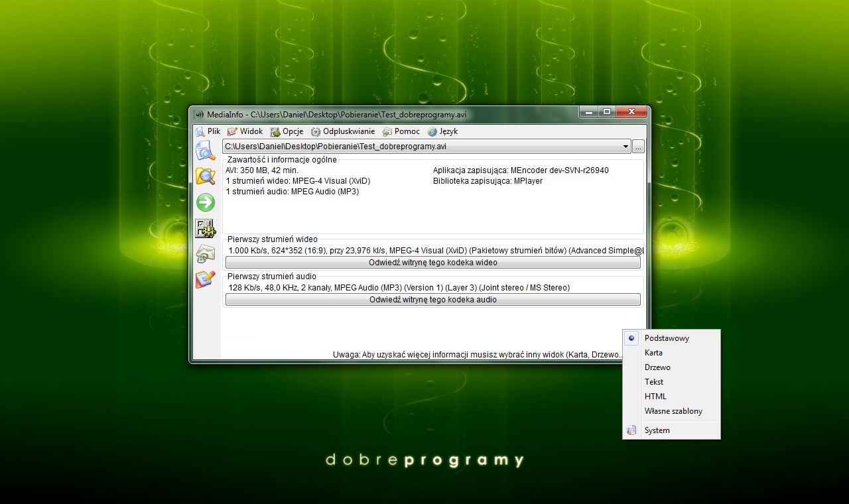Choose Własne szablony from popup menu
The width and height of the screenshot is (849, 504).
coord(671,411)
